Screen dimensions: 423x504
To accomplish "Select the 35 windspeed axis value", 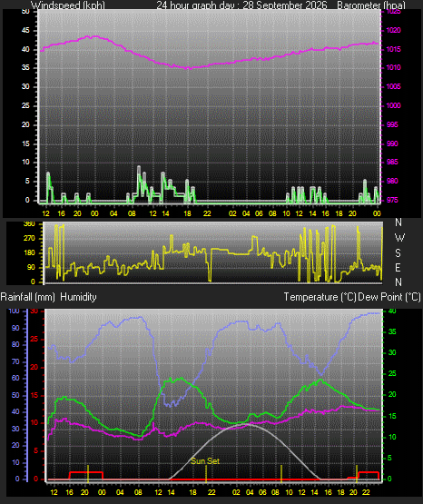I will [x=25, y=67].
